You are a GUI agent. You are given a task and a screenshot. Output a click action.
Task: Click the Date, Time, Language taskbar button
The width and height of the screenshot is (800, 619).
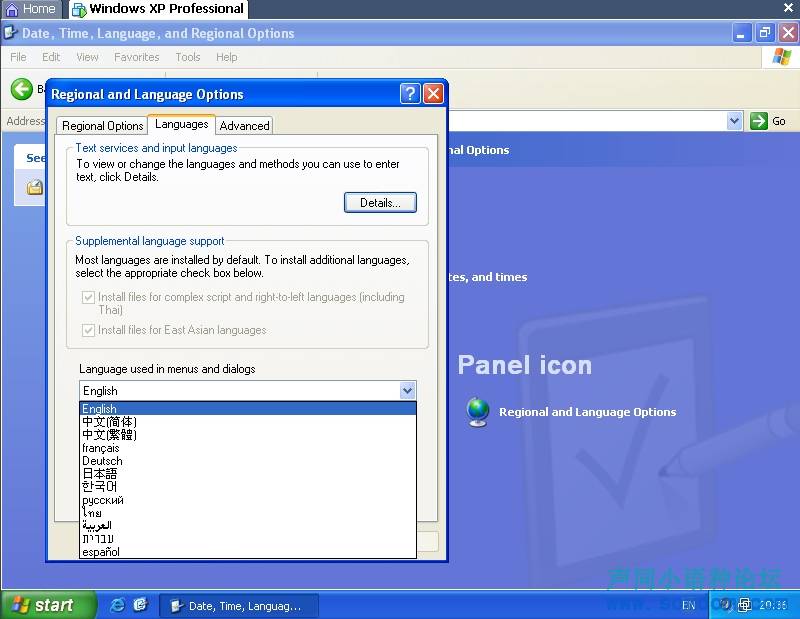(x=239, y=606)
